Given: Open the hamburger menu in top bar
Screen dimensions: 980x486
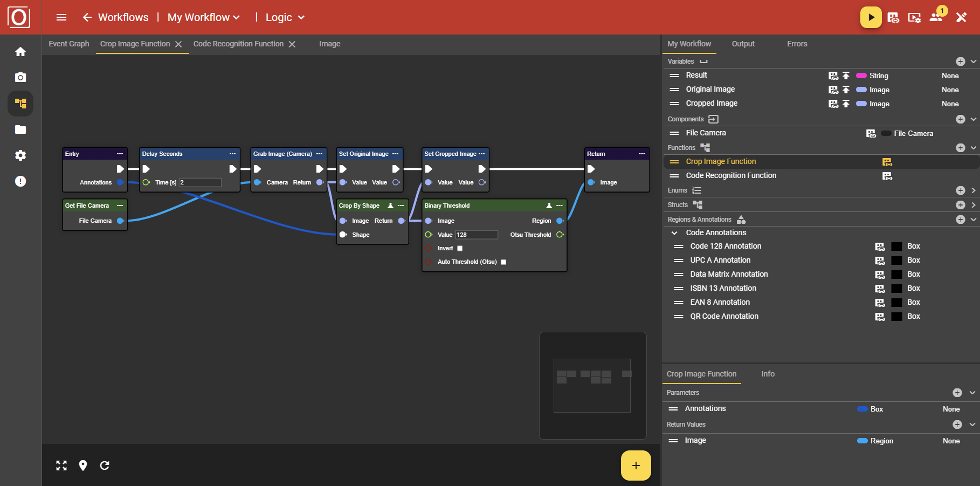Looking at the screenshot, I should coord(61,17).
